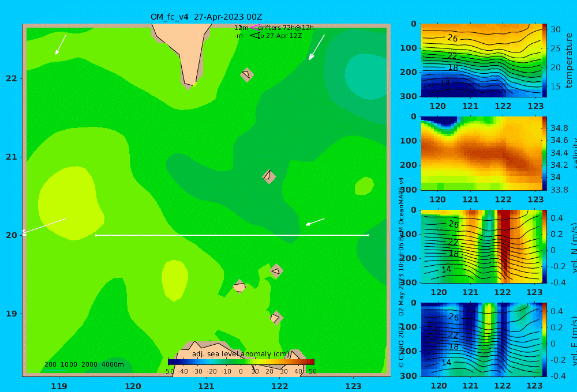Image resolution: width=577 pixels, height=392 pixels.
Task: Click the temperature color scale bar
Action: click(544, 61)
